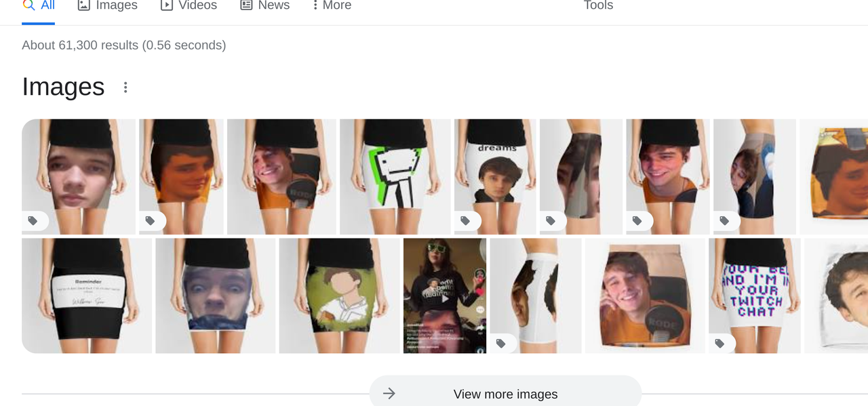Click the tag icon on first skirt image

33,220
